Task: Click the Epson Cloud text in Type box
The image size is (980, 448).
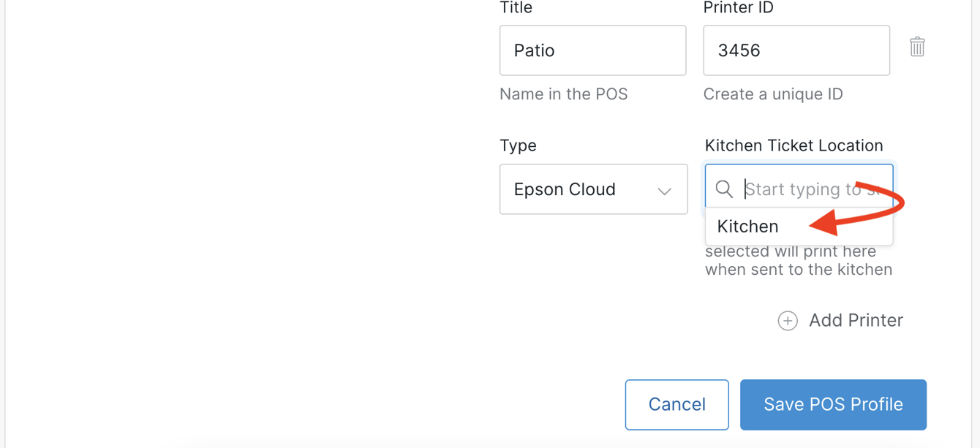Action: point(565,189)
